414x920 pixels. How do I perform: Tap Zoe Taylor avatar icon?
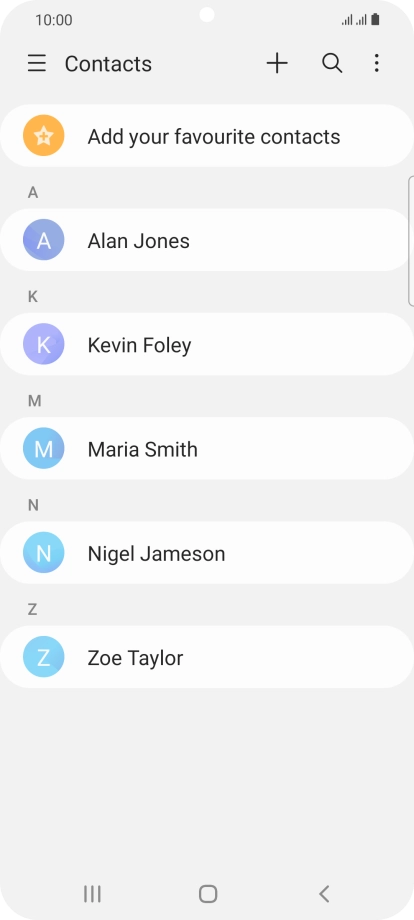coord(43,657)
